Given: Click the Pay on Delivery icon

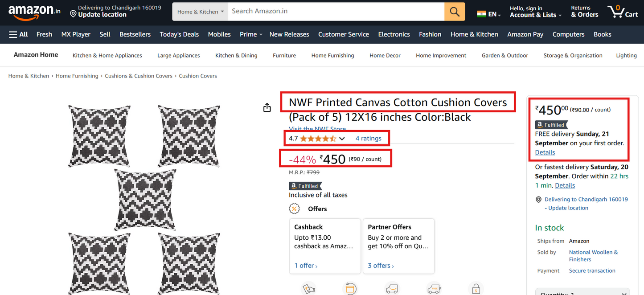Looking at the screenshot, I should point(309,289).
